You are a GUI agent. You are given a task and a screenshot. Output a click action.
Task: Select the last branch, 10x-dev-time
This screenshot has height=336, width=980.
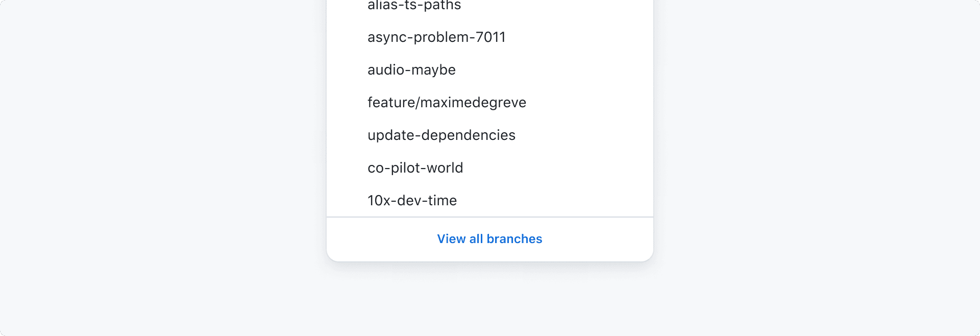click(x=411, y=200)
